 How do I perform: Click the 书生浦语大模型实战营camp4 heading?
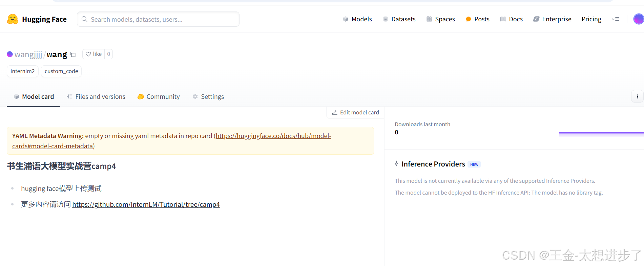[61, 166]
